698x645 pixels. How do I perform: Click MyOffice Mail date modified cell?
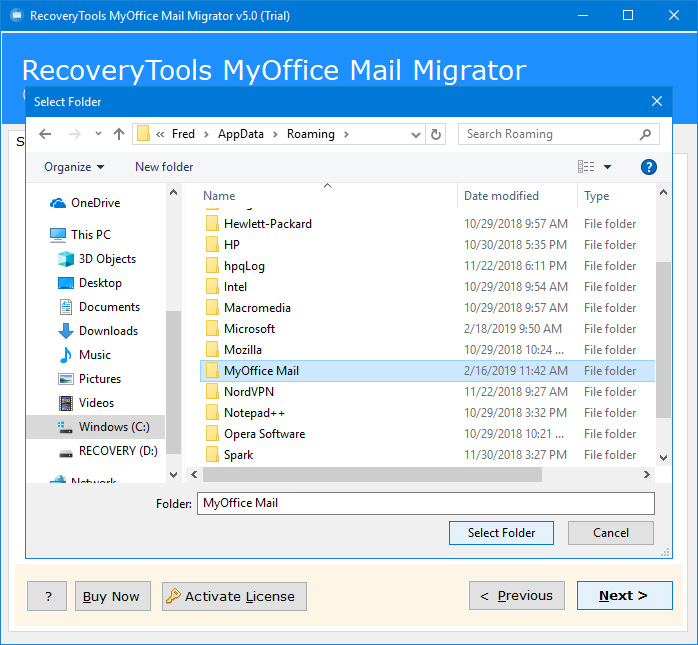pos(516,371)
